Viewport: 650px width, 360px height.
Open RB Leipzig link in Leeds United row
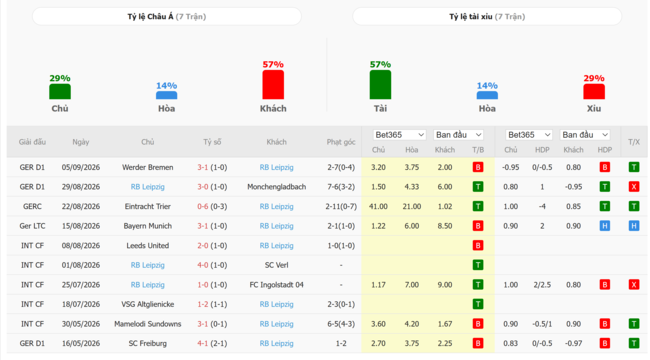point(276,246)
